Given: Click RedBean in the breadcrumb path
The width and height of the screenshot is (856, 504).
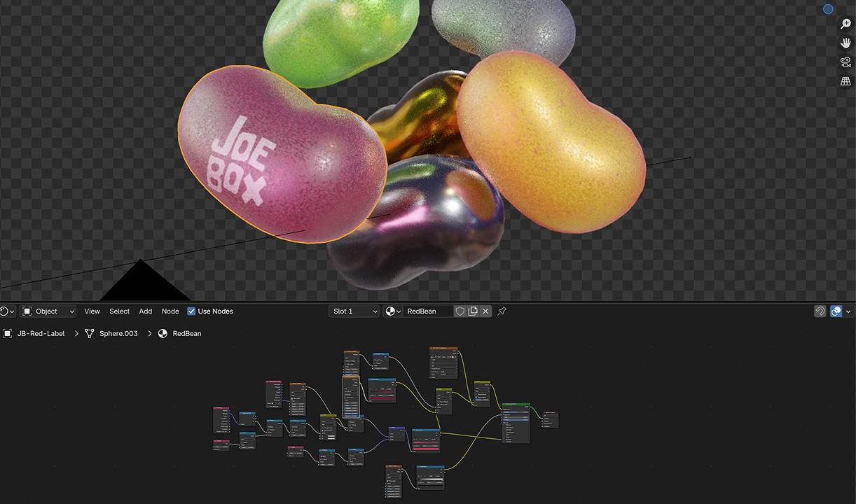Looking at the screenshot, I should click(187, 334).
